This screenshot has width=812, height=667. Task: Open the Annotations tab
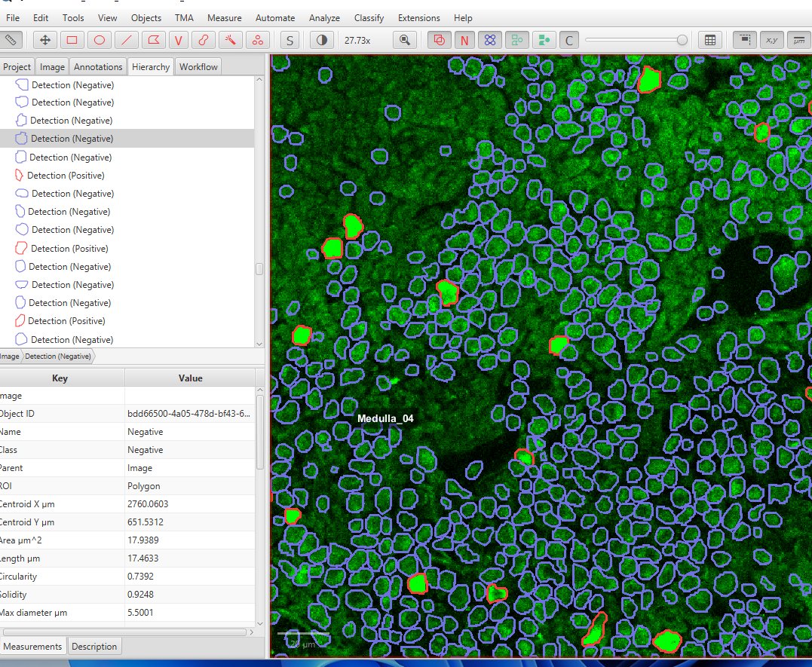coord(98,66)
